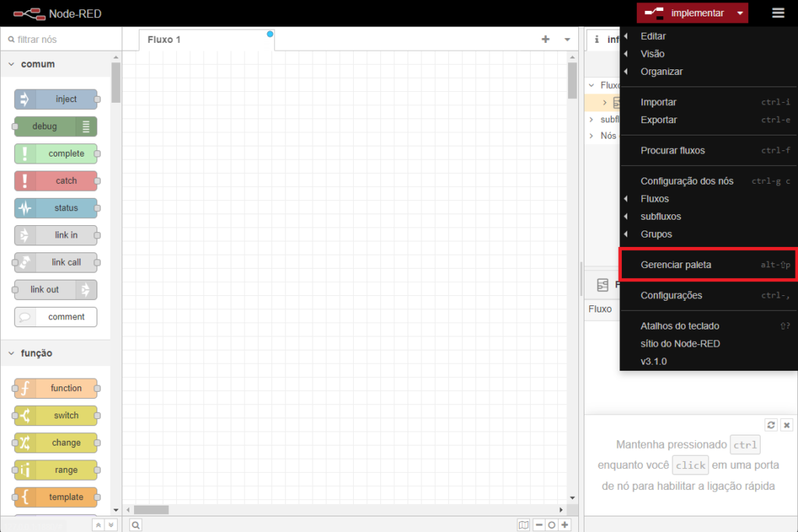Click the catch node in palette
The image size is (798, 532).
coord(56,181)
